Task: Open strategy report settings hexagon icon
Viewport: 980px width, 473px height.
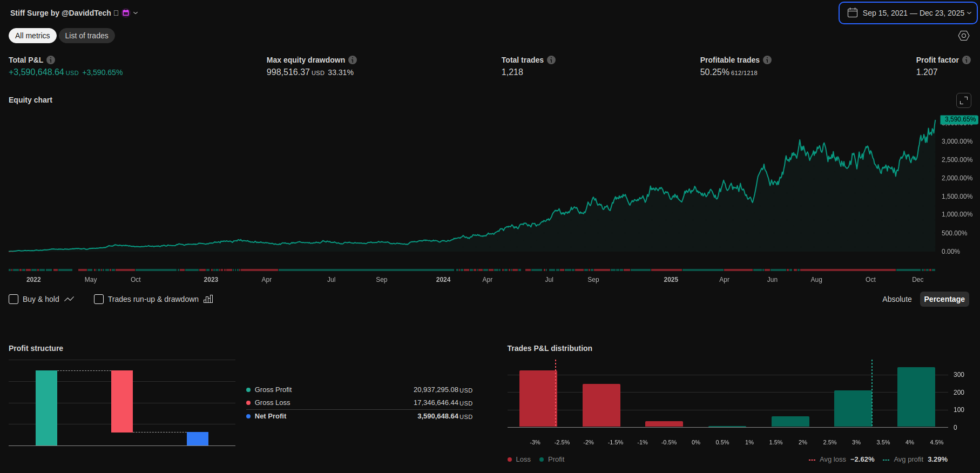Action: coord(964,36)
